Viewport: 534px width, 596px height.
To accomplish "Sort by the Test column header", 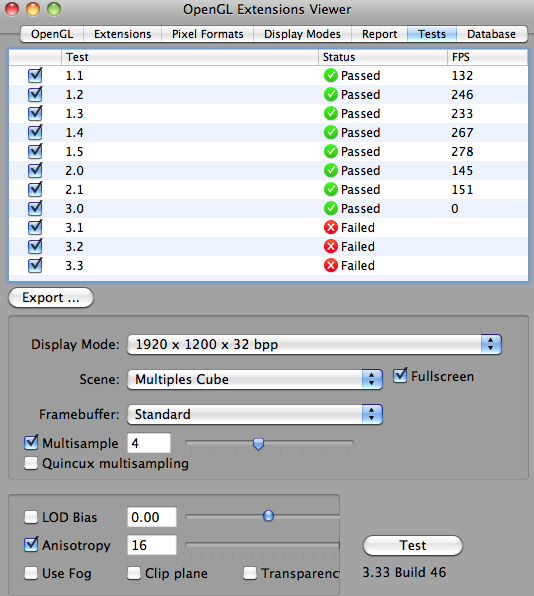I will pyautogui.click(x=190, y=57).
